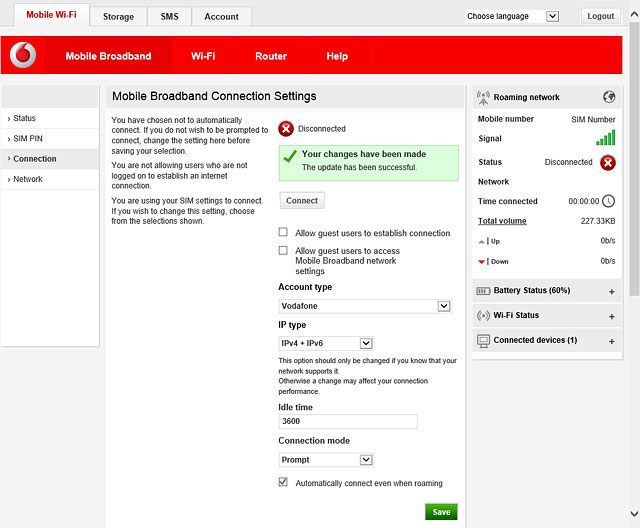
Task: Follow the Total volume link
Action: [502, 221]
